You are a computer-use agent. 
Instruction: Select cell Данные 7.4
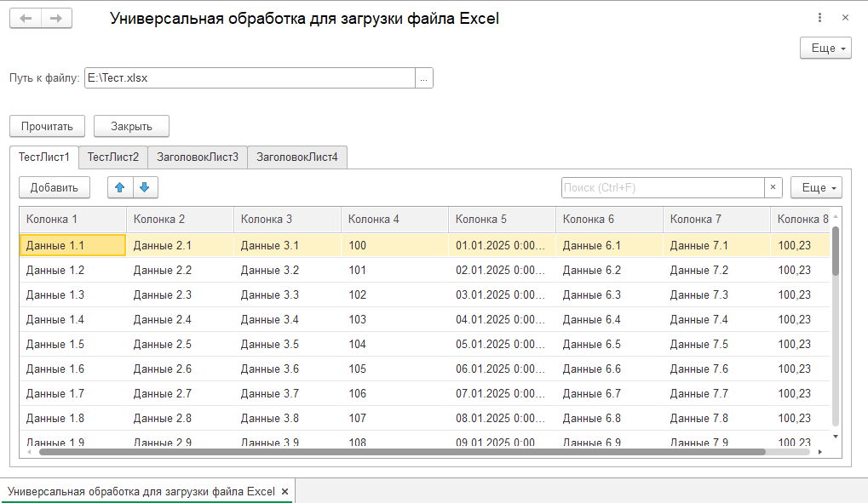[717, 319]
